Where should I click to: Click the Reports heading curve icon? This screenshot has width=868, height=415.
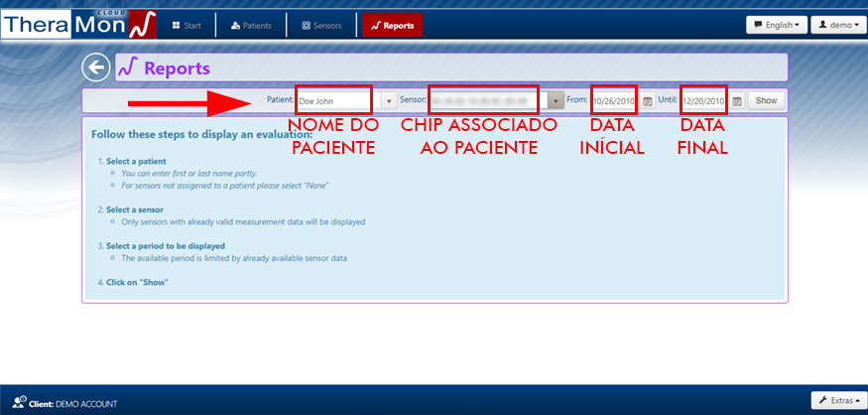tap(128, 69)
